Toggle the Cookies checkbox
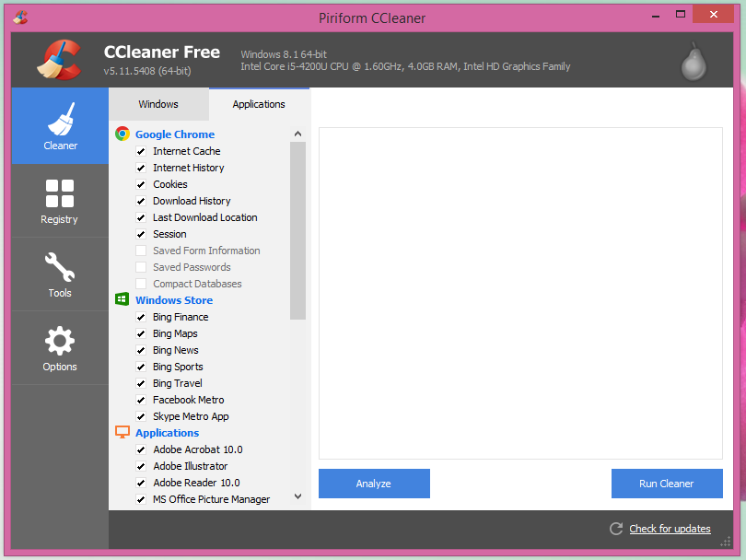Viewport: 746px width, 560px height. click(141, 184)
